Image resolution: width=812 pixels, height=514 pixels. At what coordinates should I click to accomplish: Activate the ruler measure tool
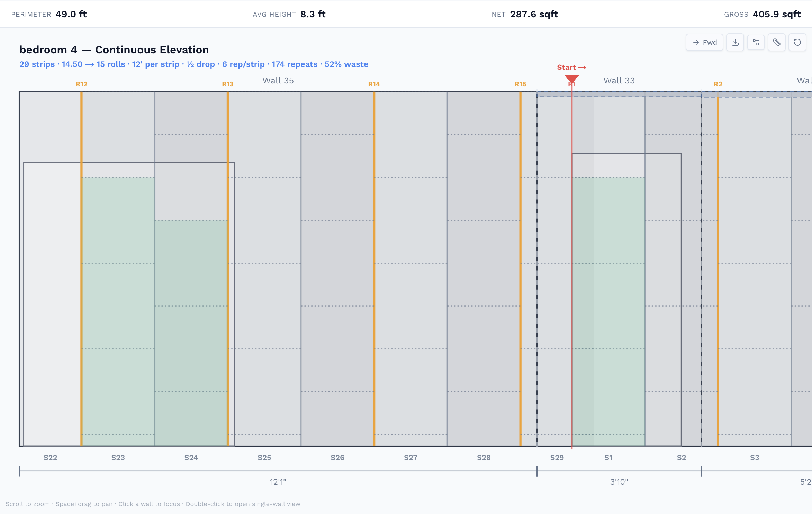[x=777, y=42]
